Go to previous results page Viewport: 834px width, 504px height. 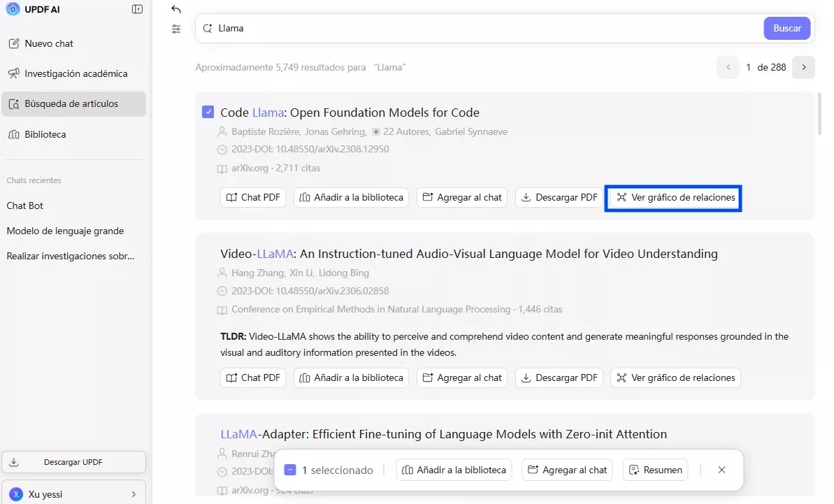(728, 68)
